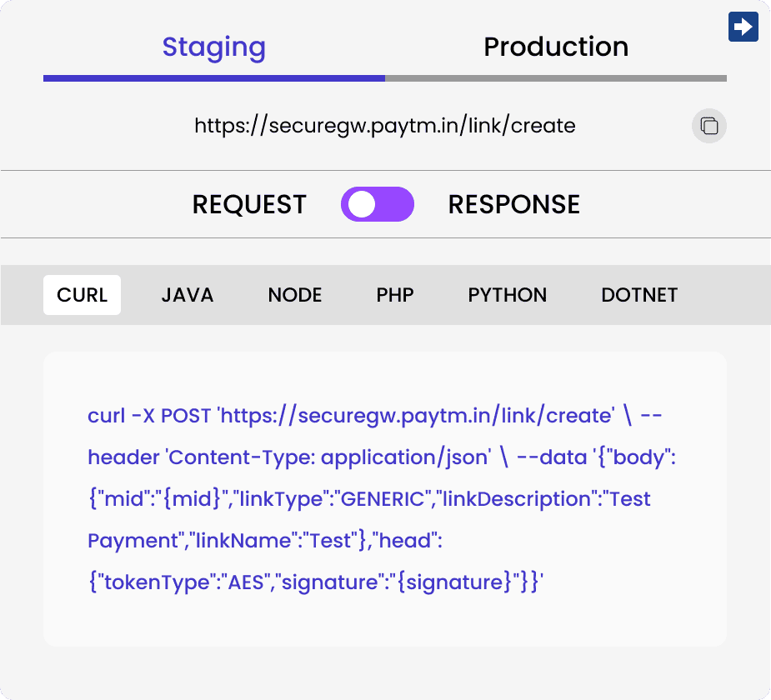Select the CURL language tab
771x700 pixels.
[x=83, y=295]
